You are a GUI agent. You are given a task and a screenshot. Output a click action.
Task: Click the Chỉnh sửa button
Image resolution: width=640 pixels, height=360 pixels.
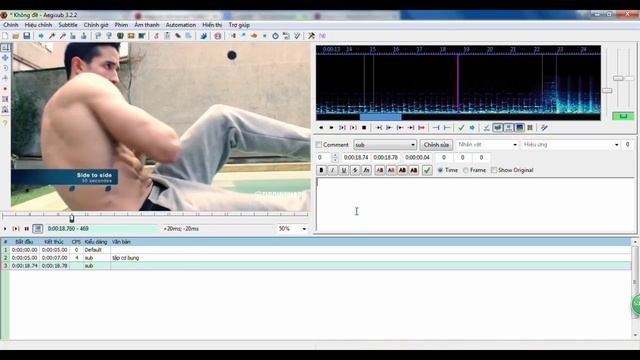(x=436, y=145)
